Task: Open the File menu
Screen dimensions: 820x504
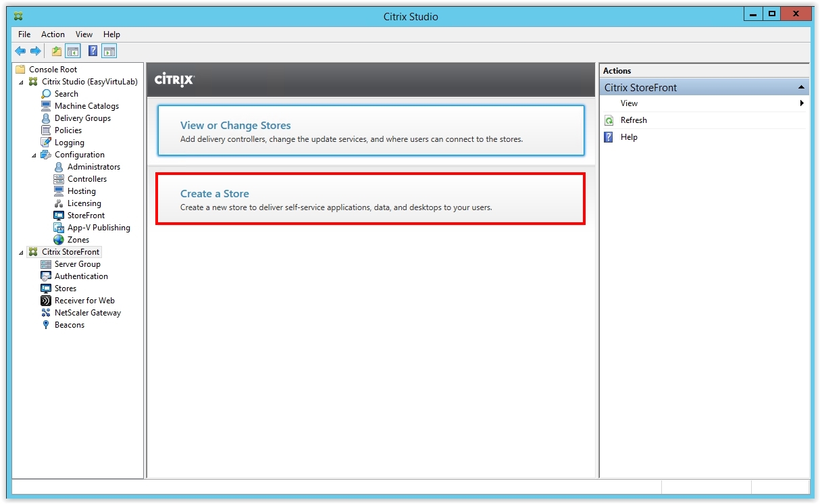Action: coord(24,34)
